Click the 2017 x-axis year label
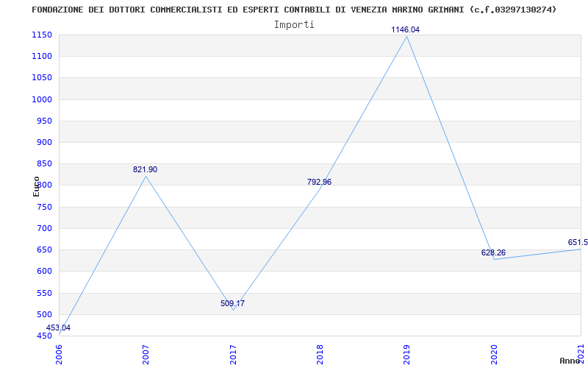Image resolution: width=588 pixels, height=368 pixels. click(233, 355)
